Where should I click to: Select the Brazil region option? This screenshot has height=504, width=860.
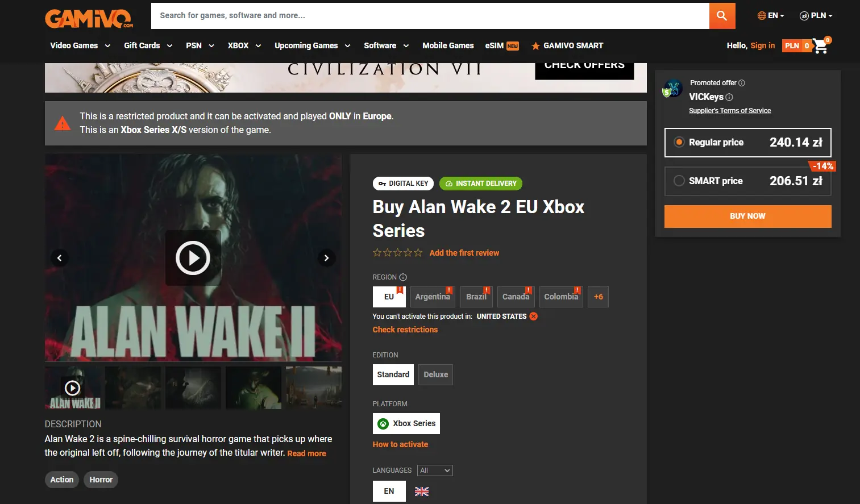[476, 297]
